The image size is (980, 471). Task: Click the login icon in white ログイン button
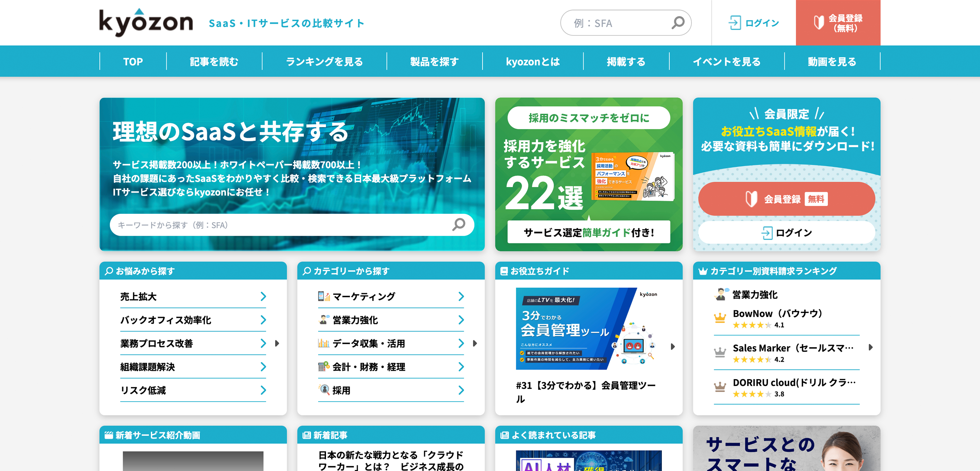click(767, 233)
